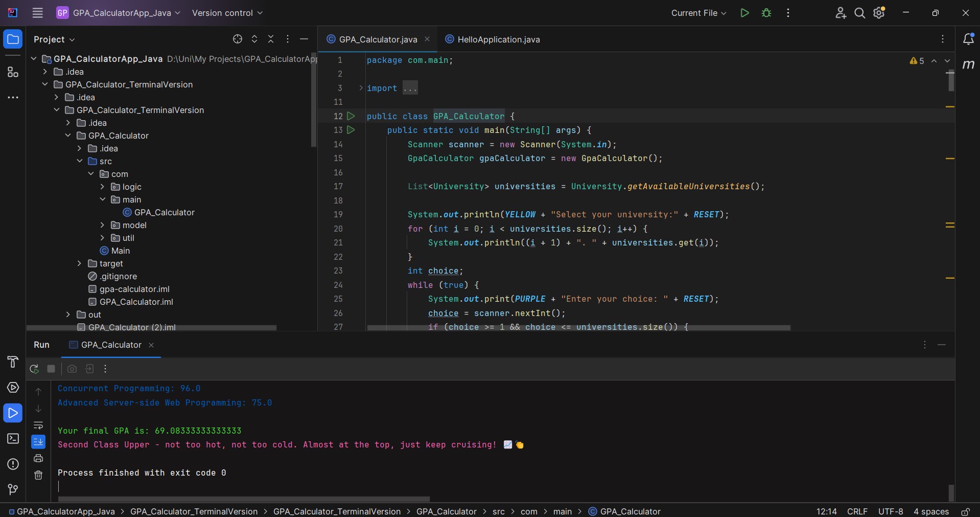Screen dimensions: 980x517
Task: Open the Version control dropdown
Action: (x=227, y=13)
